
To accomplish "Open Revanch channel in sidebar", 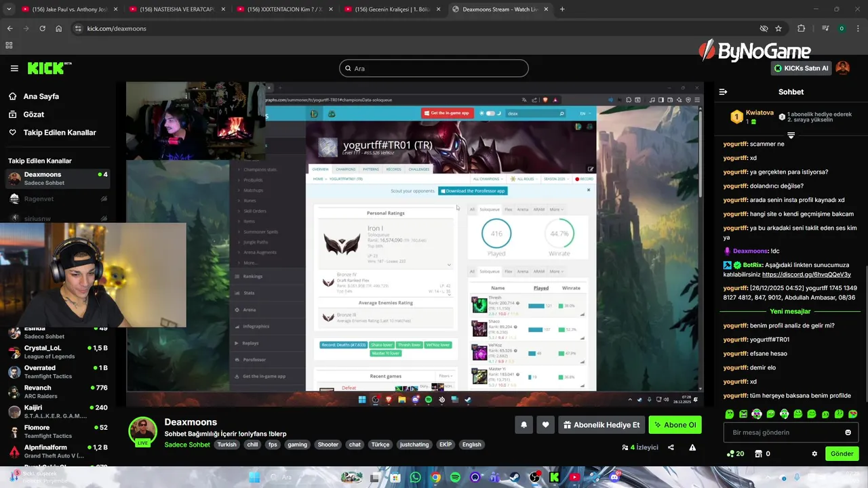I will click(x=58, y=392).
